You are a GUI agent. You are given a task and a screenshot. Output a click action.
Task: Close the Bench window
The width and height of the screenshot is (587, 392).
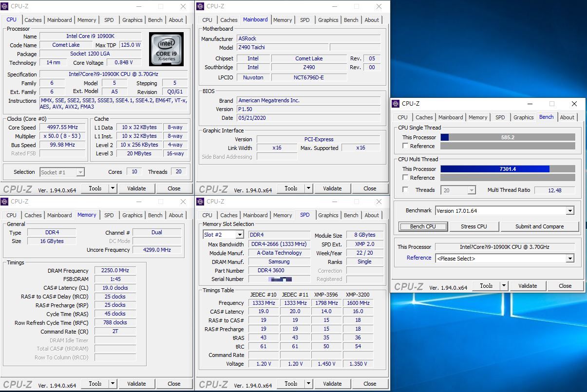(x=574, y=104)
